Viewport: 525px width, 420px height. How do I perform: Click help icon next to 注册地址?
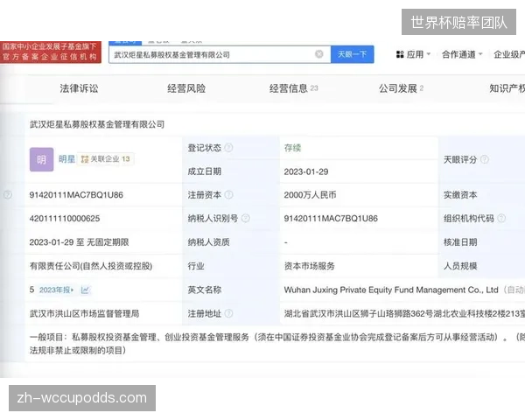point(228,313)
